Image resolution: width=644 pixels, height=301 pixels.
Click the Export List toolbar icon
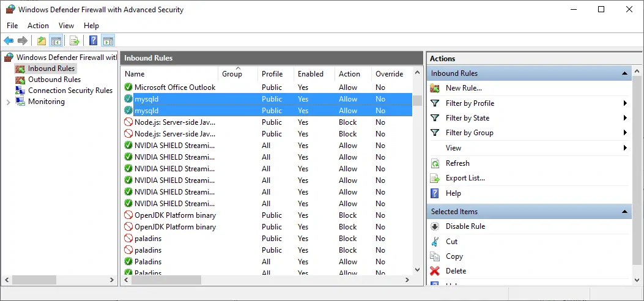pyautogui.click(x=74, y=41)
